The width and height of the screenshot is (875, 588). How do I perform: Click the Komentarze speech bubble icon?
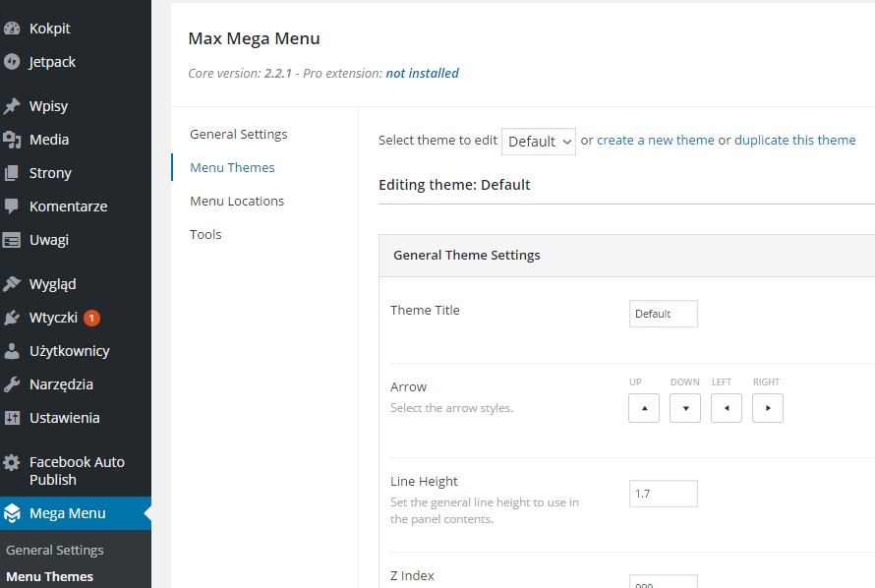coord(12,206)
